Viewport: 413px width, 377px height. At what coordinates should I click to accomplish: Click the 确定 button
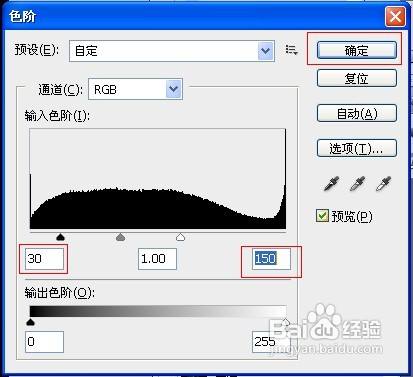click(x=357, y=50)
